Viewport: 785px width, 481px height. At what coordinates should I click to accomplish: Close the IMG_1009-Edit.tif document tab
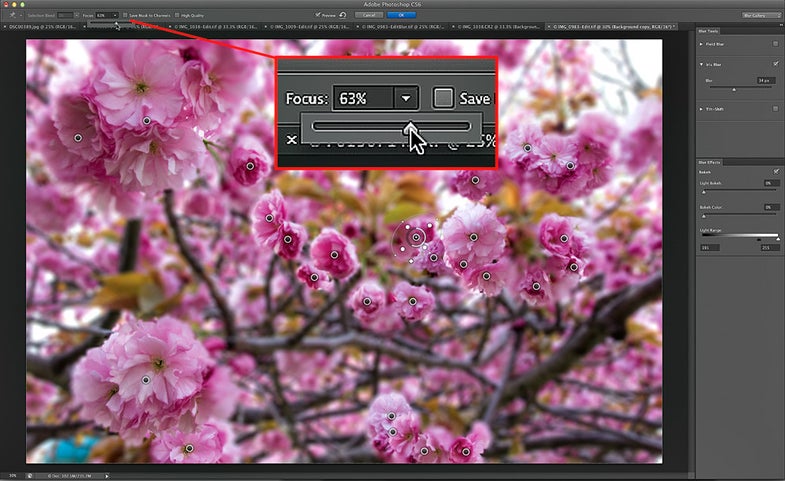coord(265,27)
